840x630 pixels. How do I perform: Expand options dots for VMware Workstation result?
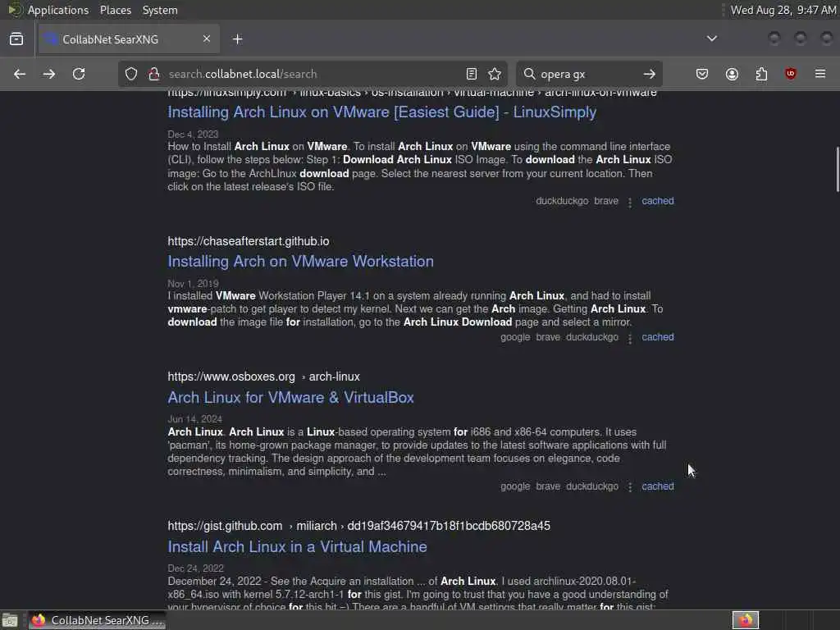pyautogui.click(x=630, y=338)
